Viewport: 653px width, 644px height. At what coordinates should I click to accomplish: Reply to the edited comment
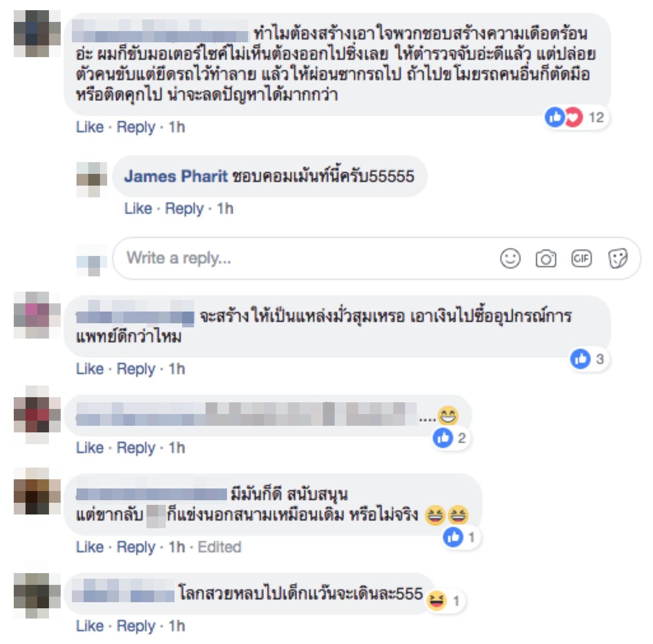pos(136,547)
